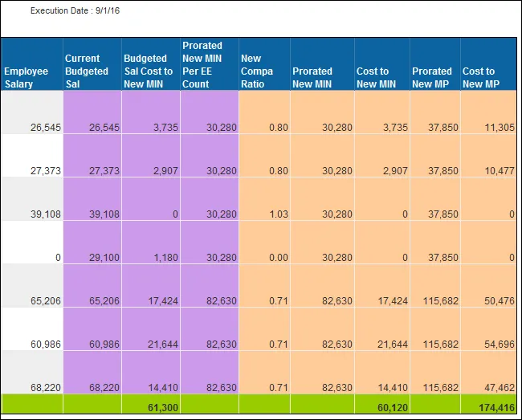The height and width of the screenshot is (420, 522).
Task: Click the 11,305 Cost to New MP cell
Action: (495, 128)
